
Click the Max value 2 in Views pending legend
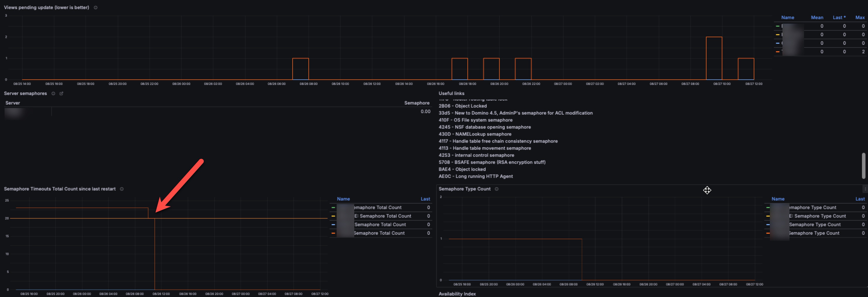pos(863,52)
